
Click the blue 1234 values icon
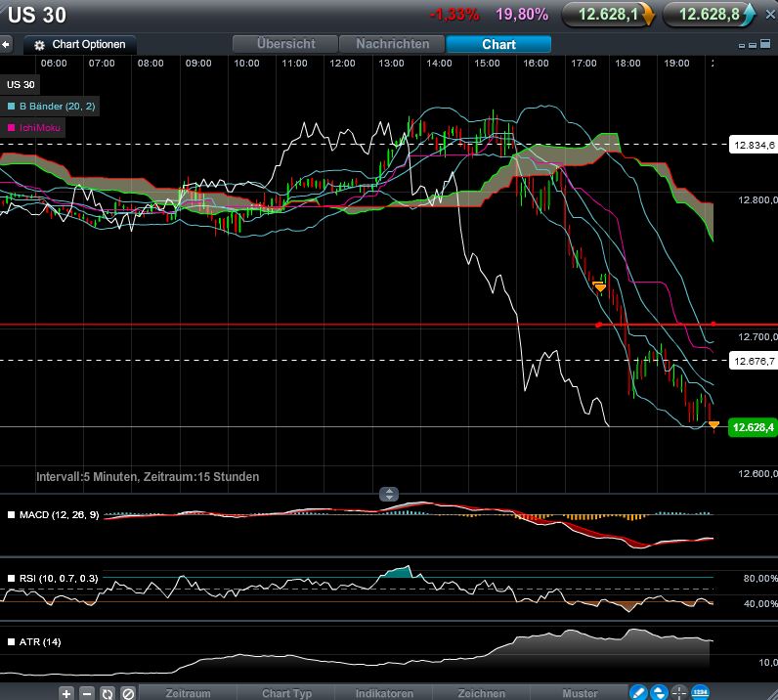(700, 691)
